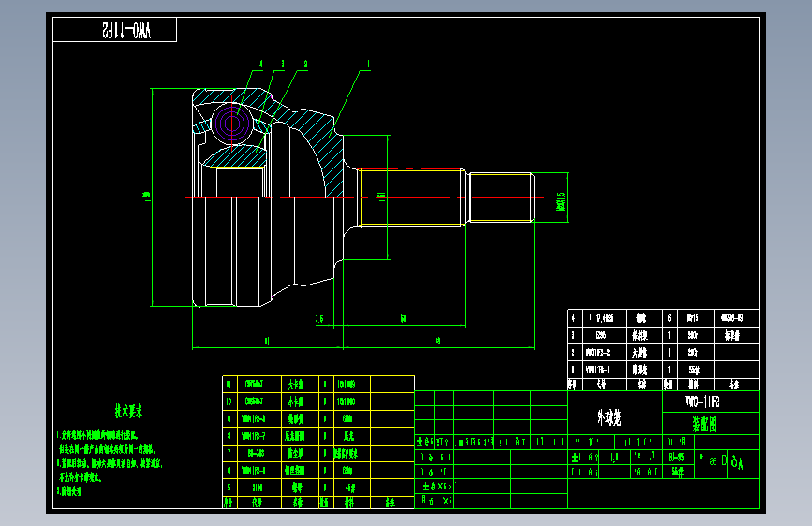Image resolution: width=812 pixels, height=526 pixels.
Task: Select the green "装配图" label
Action: pos(704,424)
